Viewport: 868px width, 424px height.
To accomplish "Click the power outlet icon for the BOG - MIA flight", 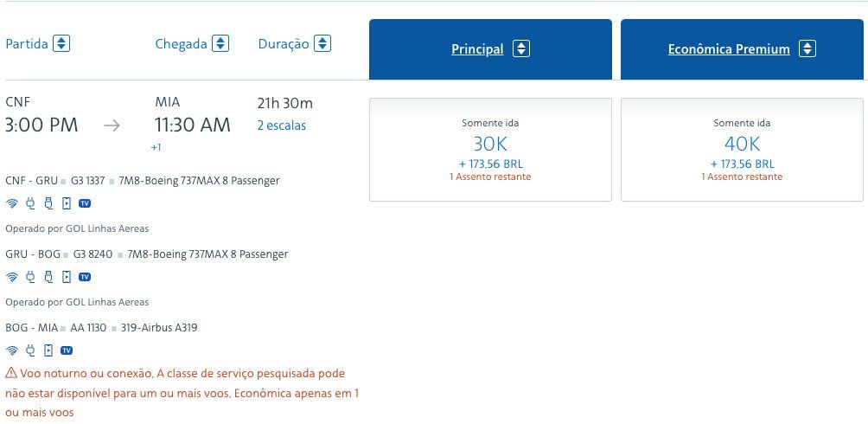I will coord(30,350).
